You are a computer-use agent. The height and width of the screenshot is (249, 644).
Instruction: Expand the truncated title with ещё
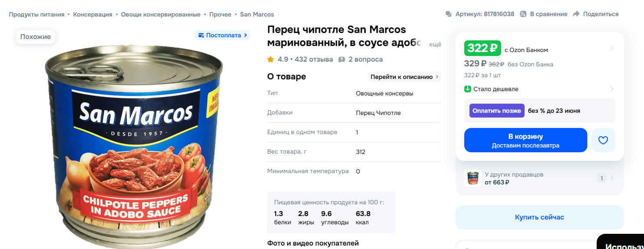[x=435, y=44]
